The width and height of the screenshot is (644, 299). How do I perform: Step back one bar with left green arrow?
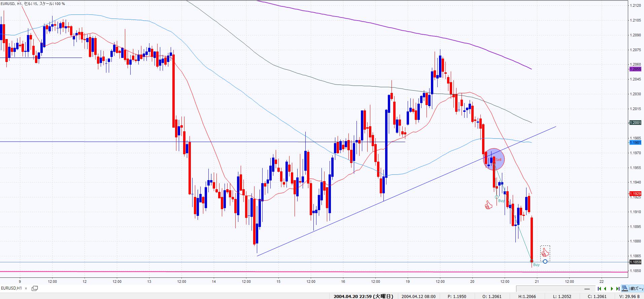[605, 289]
